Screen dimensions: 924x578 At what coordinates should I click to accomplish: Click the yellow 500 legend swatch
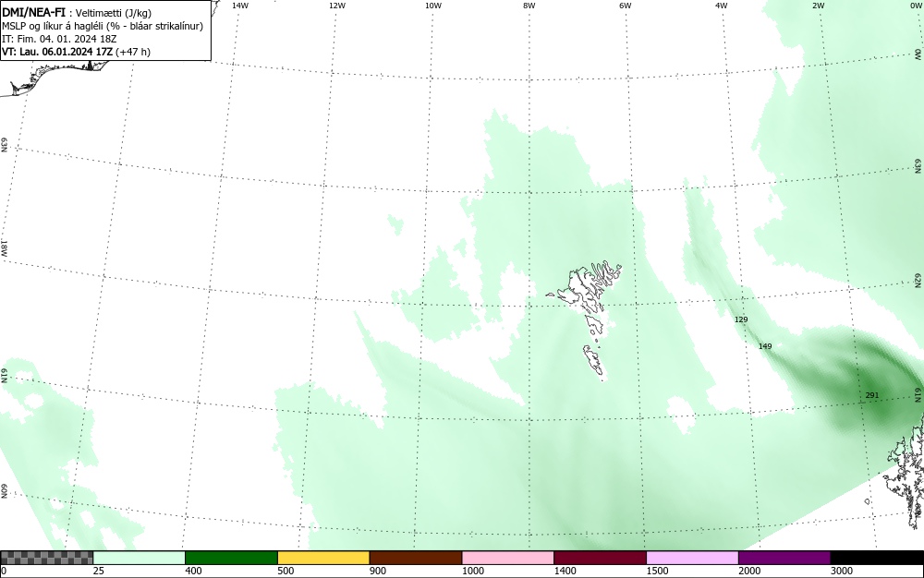(x=323, y=558)
